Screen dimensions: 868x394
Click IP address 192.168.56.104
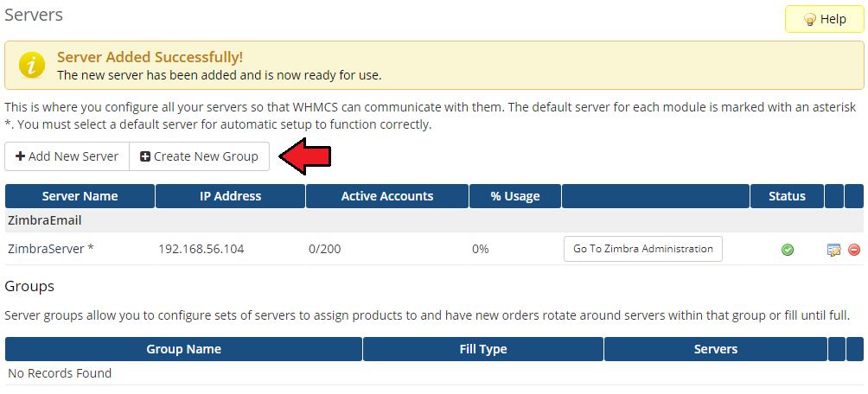201,249
